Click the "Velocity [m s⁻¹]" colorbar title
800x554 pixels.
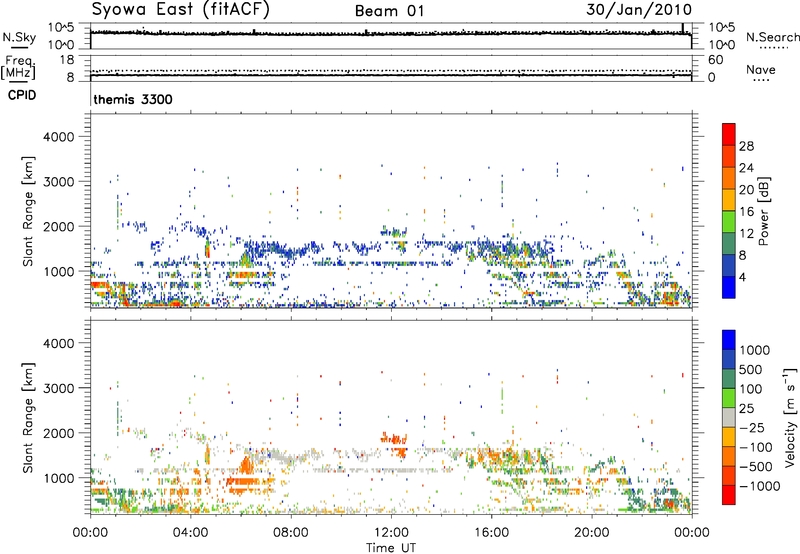click(790, 417)
